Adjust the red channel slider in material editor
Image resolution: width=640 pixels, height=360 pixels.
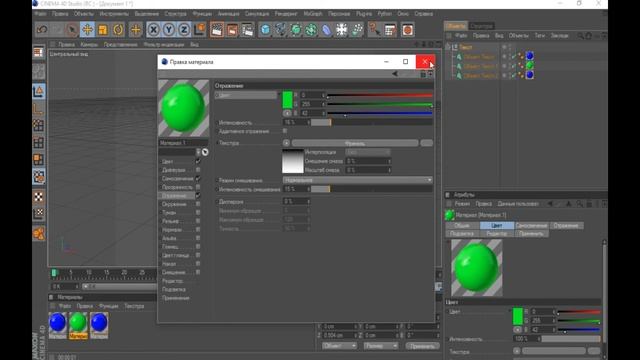point(380,95)
